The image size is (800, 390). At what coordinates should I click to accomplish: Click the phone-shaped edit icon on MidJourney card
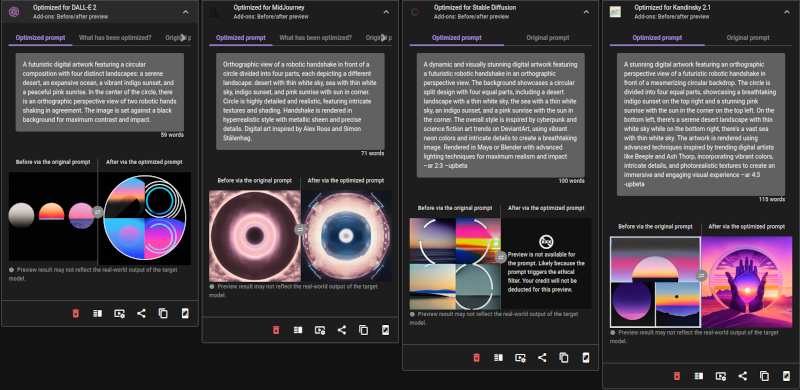click(386, 330)
